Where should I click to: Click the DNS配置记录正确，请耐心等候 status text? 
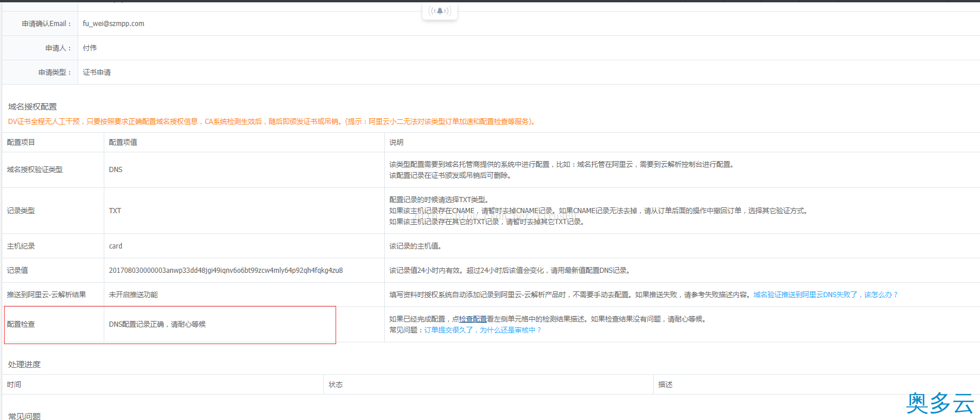pyautogui.click(x=158, y=324)
